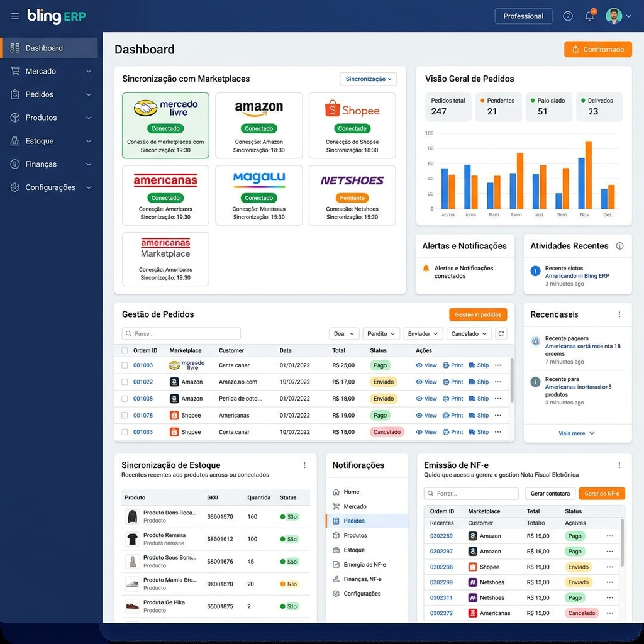Expand the Pedidos sidebar chevron
644x644 pixels.
tap(89, 94)
